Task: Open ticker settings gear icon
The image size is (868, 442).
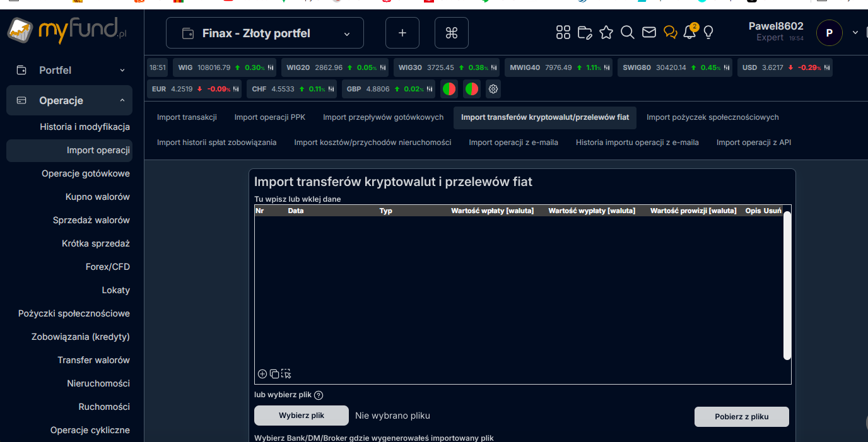Action: pyautogui.click(x=493, y=89)
